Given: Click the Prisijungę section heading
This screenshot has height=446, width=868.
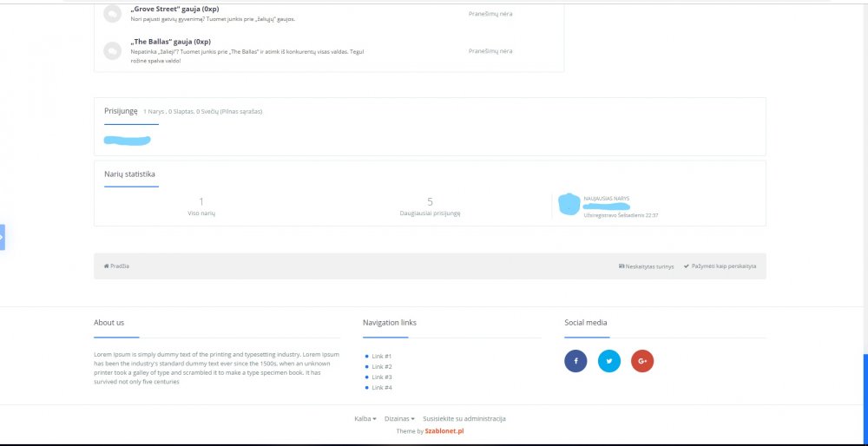Looking at the screenshot, I should coord(121,111).
